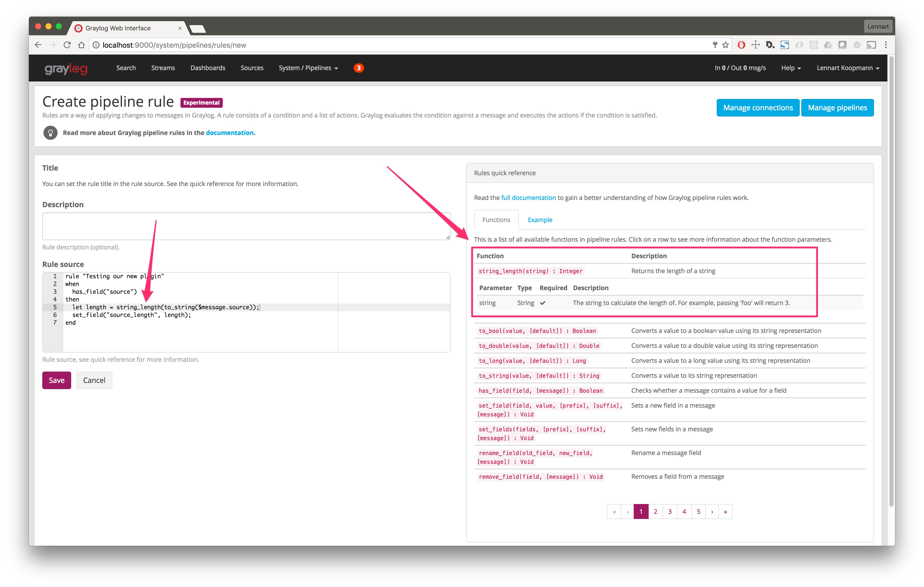This screenshot has height=587, width=924.
Task: Switch to the Example tab
Action: (540, 220)
